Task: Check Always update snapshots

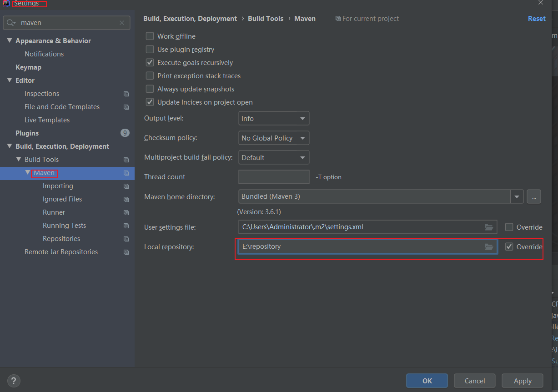Action: click(x=150, y=89)
